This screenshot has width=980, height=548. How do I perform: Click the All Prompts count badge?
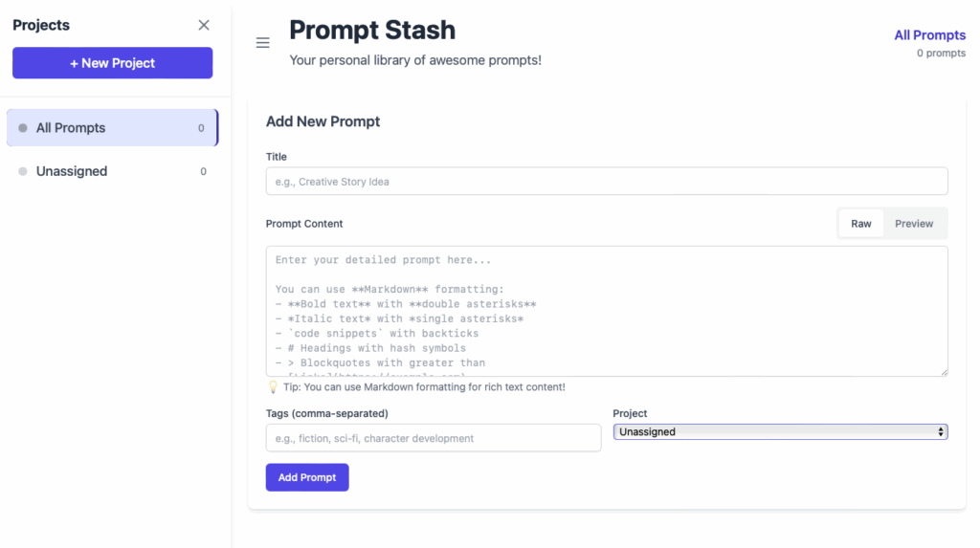(x=201, y=128)
